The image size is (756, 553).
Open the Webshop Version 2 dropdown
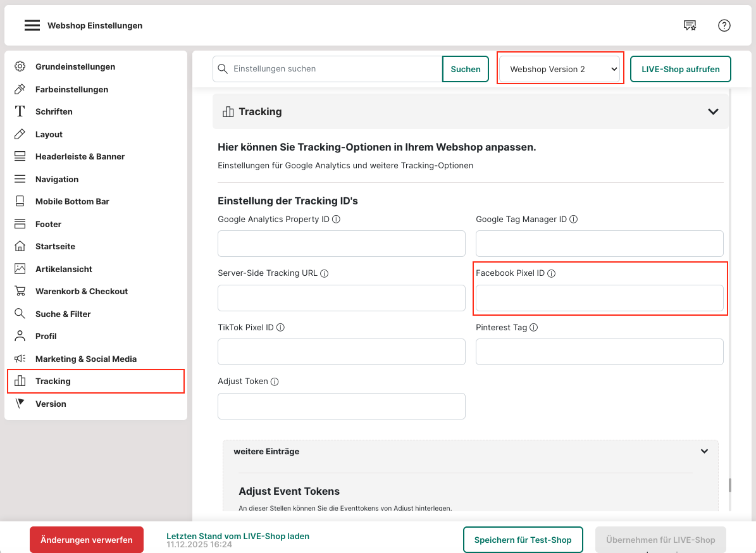tap(559, 69)
